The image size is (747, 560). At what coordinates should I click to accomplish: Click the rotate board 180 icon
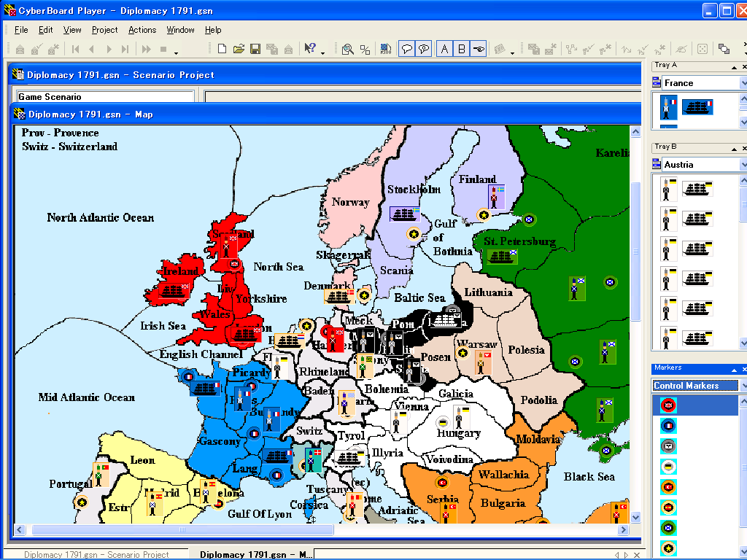click(x=386, y=49)
